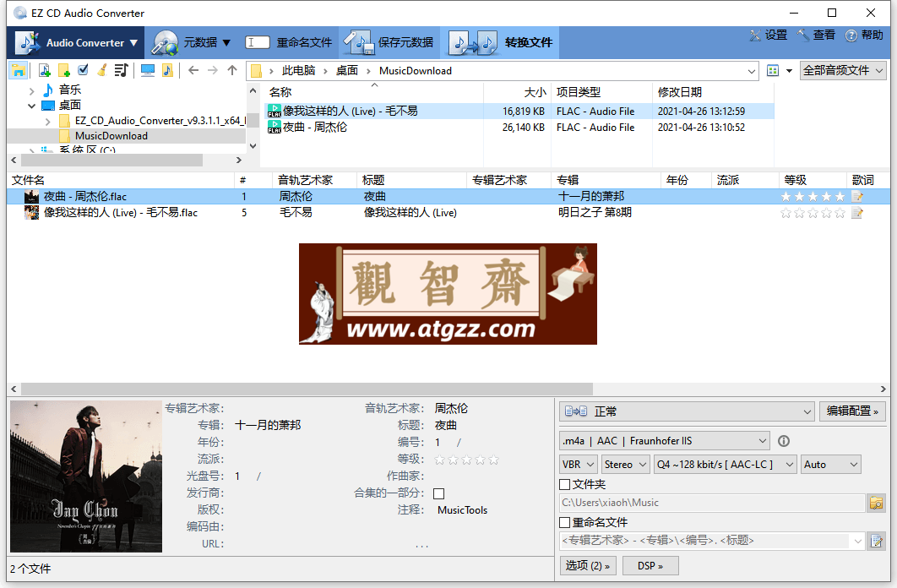Image resolution: width=897 pixels, height=588 pixels.
Task: Open the address path dropdown arrow
Action: 751,71
